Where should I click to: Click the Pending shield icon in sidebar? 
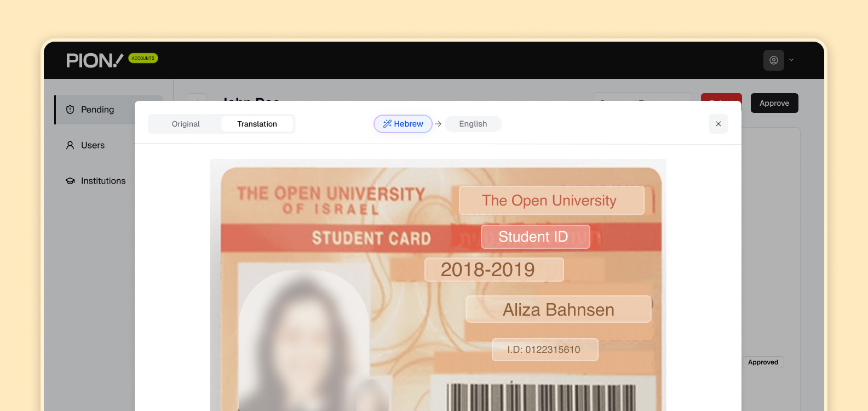coord(70,110)
